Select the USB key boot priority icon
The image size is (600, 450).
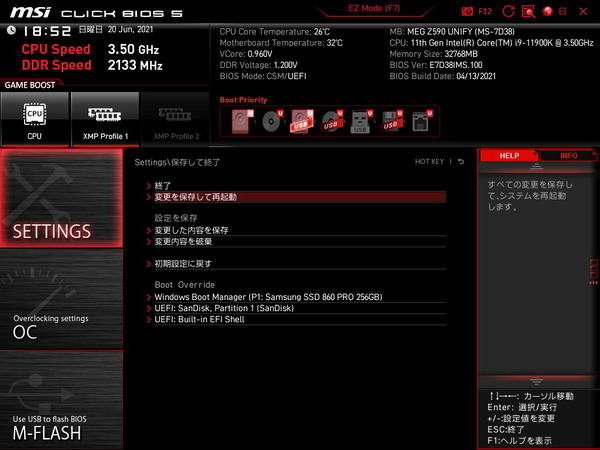361,121
